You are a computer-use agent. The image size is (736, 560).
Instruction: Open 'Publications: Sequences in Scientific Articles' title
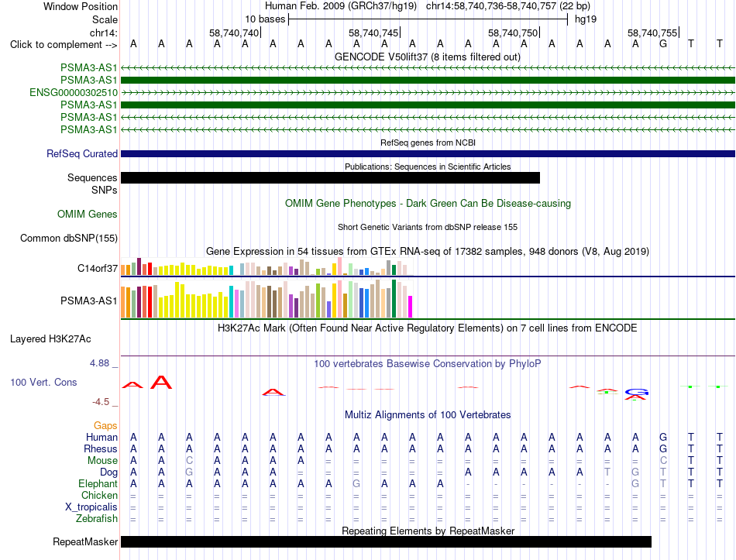(x=428, y=167)
